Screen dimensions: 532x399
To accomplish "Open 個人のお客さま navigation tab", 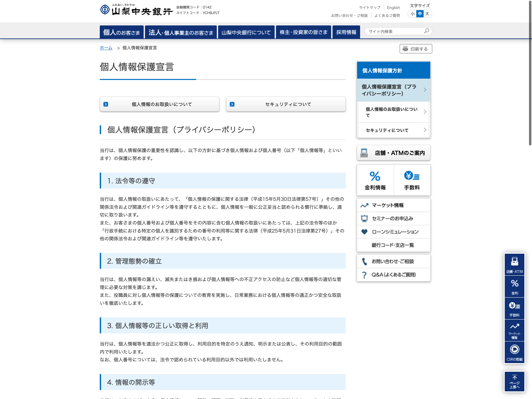I will (122, 32).
